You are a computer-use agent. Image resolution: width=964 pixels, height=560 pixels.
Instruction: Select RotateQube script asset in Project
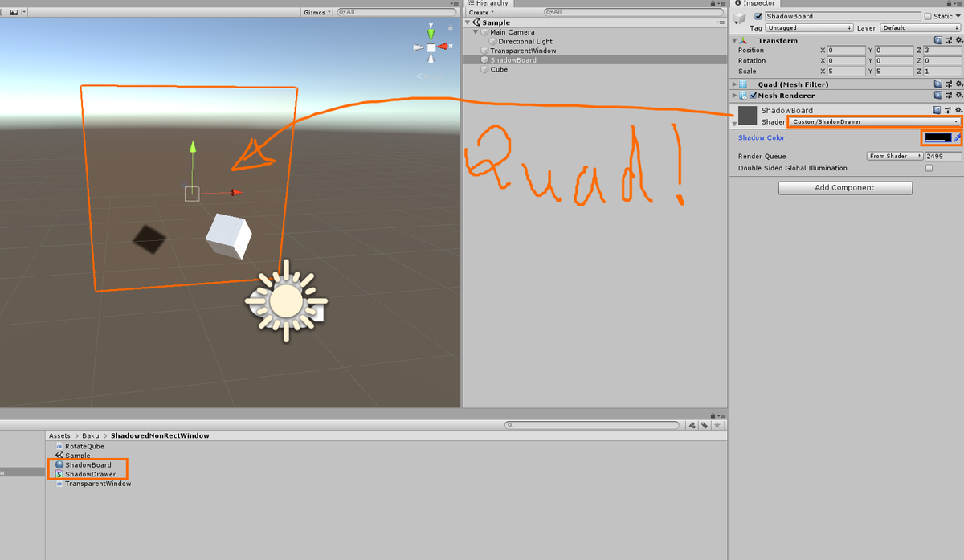pyautogui.click(x=84, y=446)
